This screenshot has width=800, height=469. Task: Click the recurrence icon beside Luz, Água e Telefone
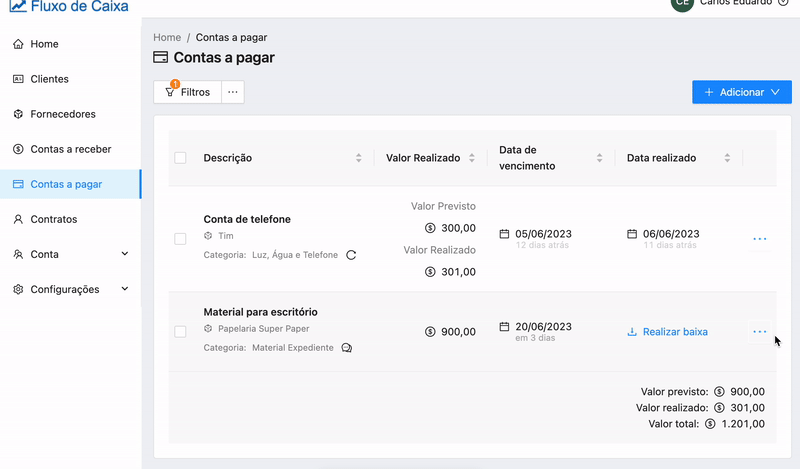(x=351, y=255)
